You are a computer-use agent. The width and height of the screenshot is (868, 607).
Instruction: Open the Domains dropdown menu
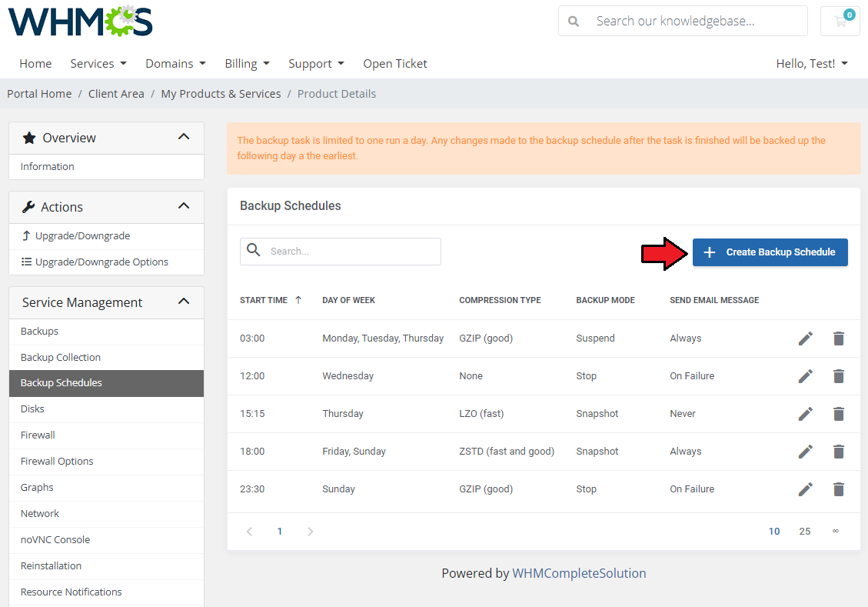coord(175,64)
